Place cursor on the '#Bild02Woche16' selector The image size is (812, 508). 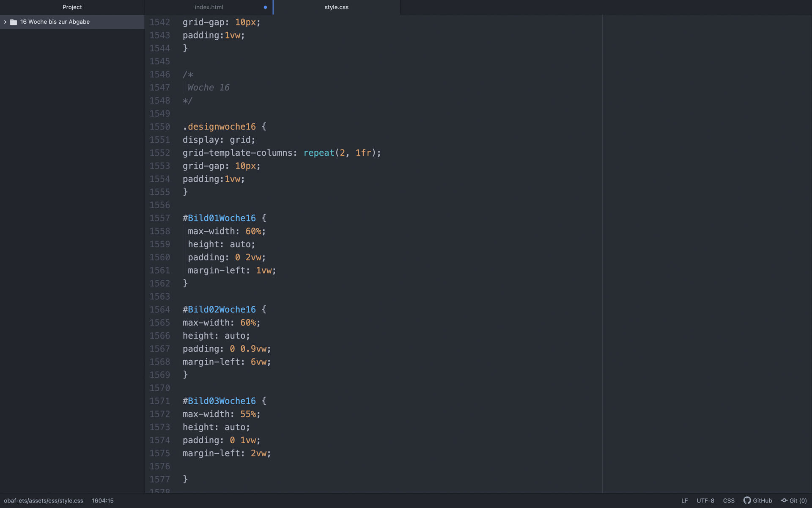coord(219,309)
